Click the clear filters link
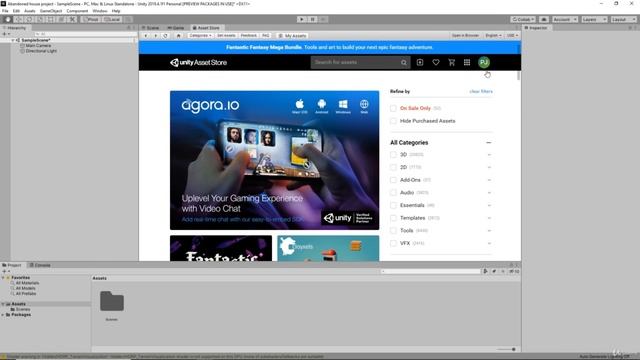Viewport: 640px width, 360px height. [481, 91]
